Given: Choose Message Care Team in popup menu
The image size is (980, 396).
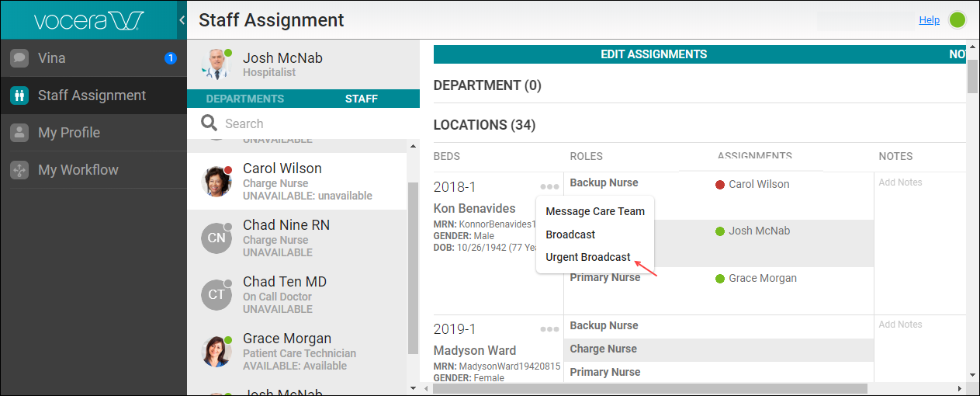Looking at the screenshot, I should (x=595, y=211).
